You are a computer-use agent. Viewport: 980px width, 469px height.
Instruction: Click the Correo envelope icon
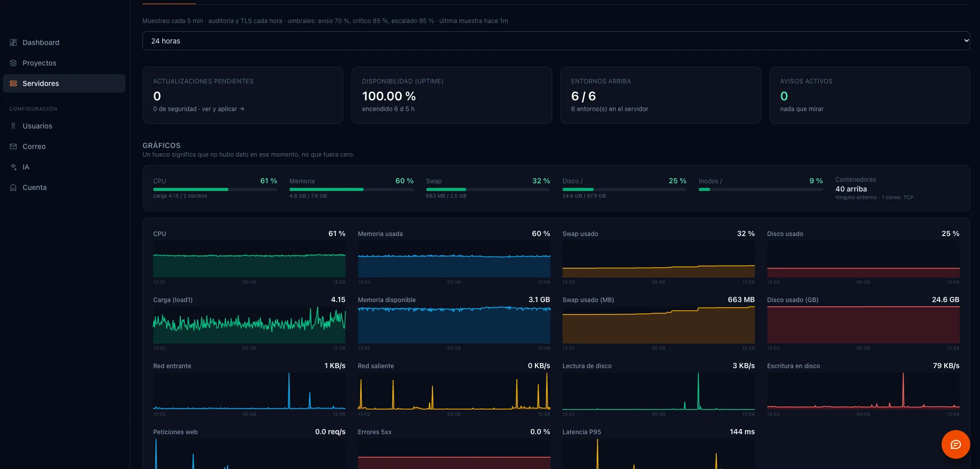coord(13,146)
